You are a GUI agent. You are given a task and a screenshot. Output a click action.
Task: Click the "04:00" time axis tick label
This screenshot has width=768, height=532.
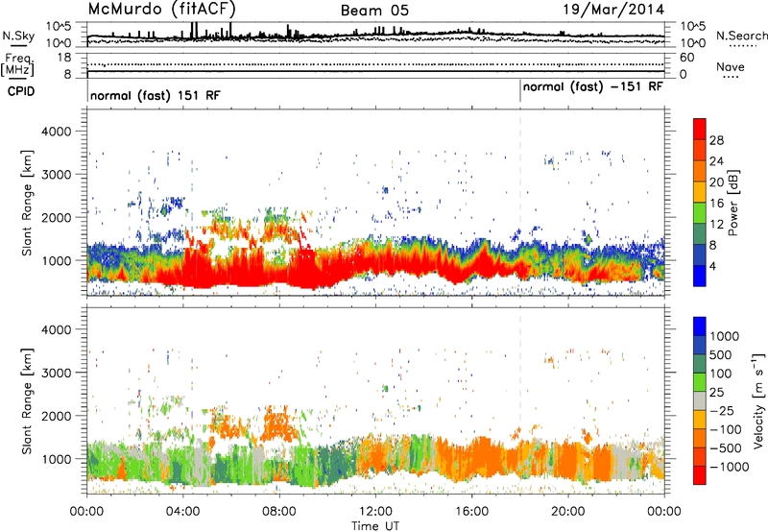(183, 512)
